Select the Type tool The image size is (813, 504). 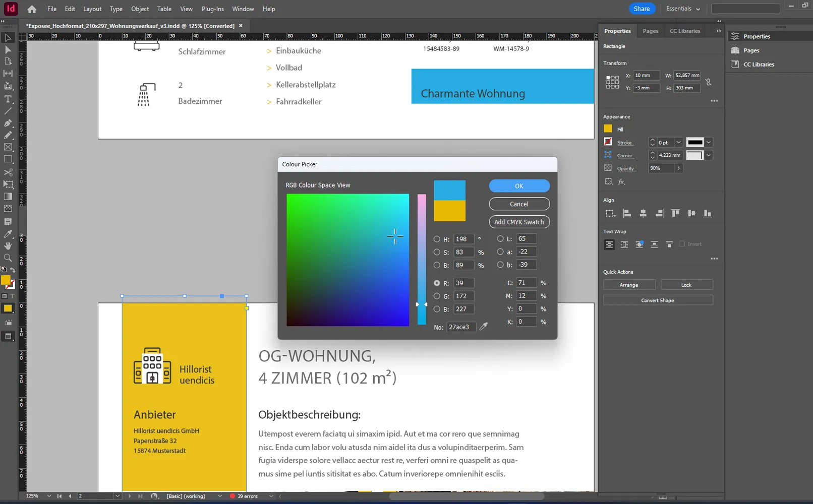(x=8, y=99)
